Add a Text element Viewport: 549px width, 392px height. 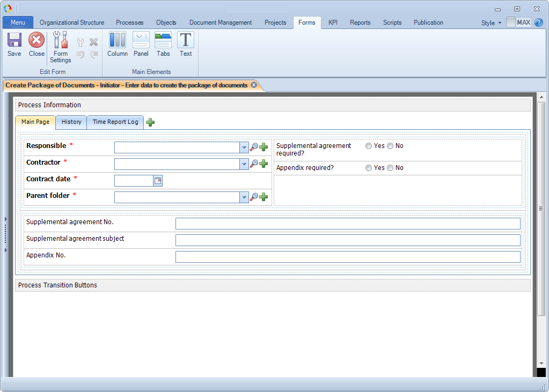186,44
